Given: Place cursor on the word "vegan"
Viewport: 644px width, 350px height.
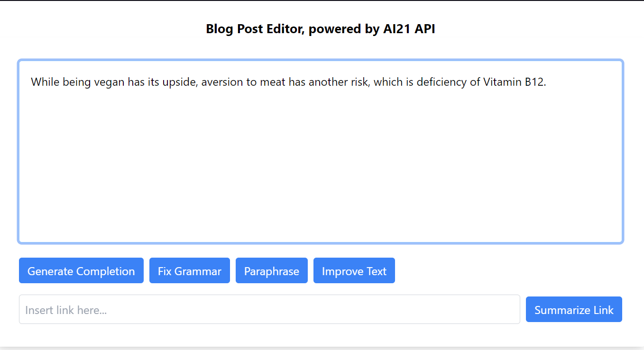Looking at the screenshot, I should pyautogui.click(x=109, y=82).
